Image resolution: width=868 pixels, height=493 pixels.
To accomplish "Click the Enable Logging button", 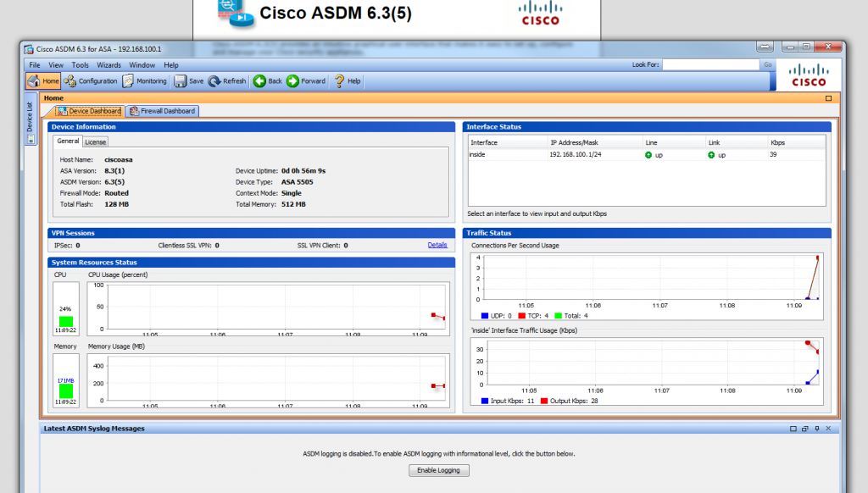I will click(x=438, y=470).
